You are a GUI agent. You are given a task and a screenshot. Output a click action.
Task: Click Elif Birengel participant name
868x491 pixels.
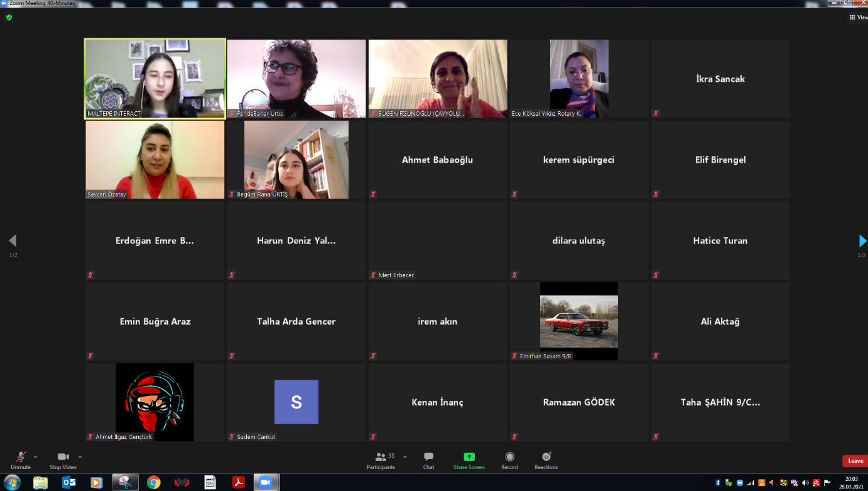720,160
